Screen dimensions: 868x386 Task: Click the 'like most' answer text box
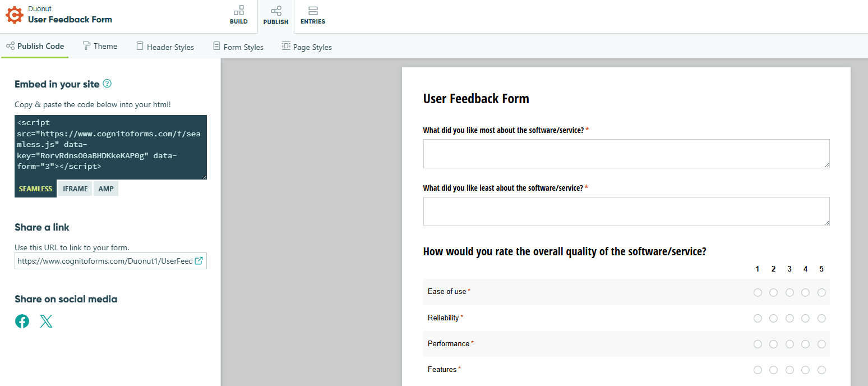point(626,154)
